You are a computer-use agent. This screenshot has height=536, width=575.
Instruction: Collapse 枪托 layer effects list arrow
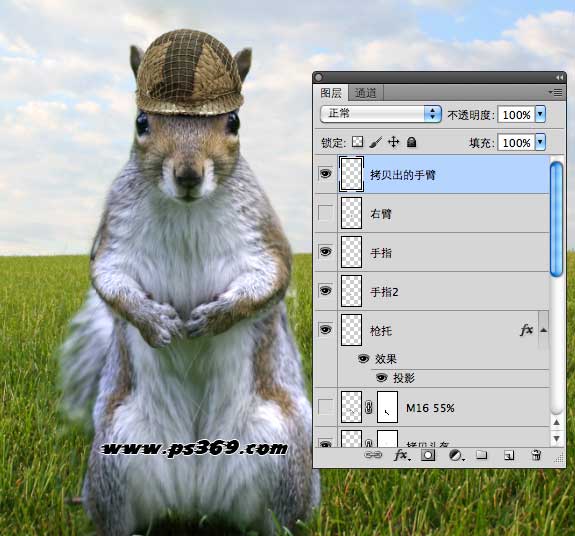click(x=544, y=330)
